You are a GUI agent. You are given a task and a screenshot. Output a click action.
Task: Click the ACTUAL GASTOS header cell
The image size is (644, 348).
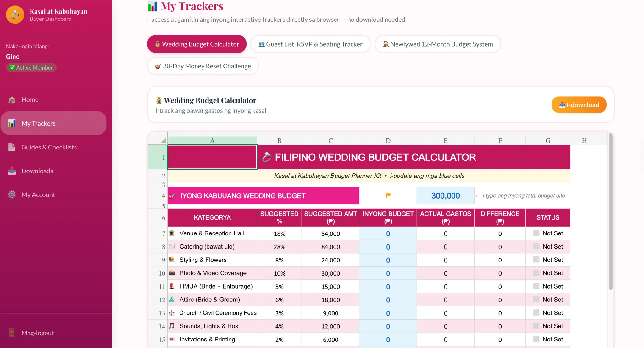coord(446,217)
